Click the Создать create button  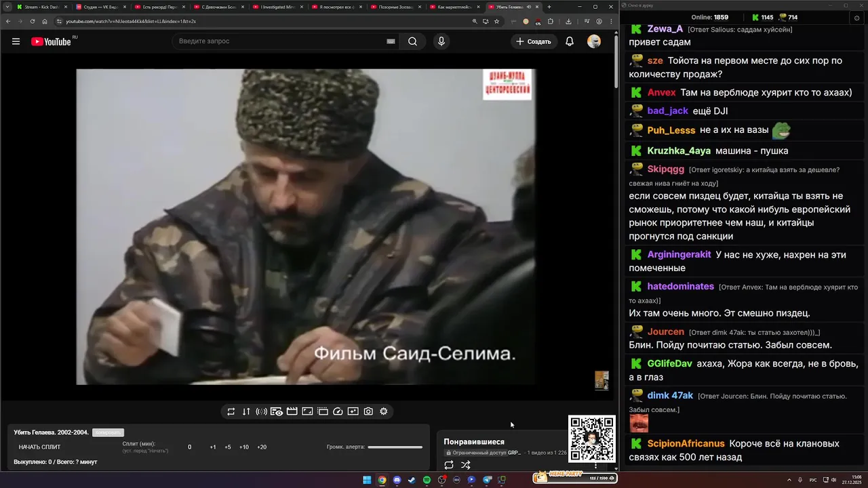[534, 41]
